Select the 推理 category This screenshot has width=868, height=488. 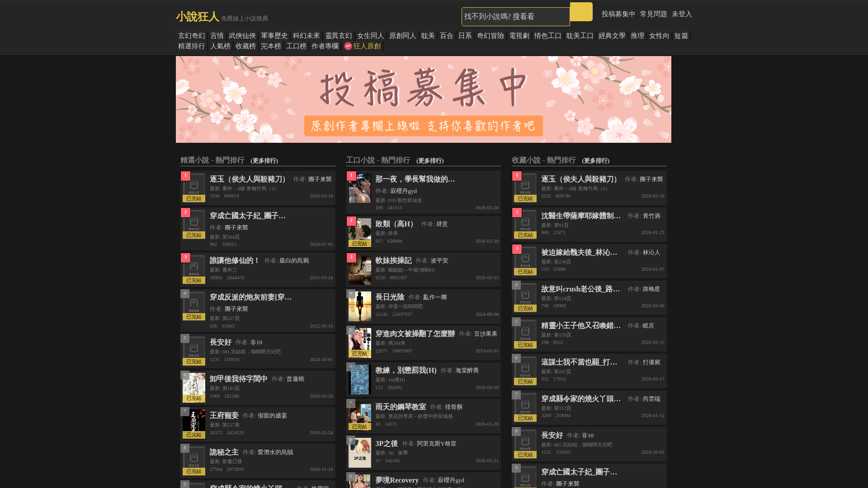point(637,36)
